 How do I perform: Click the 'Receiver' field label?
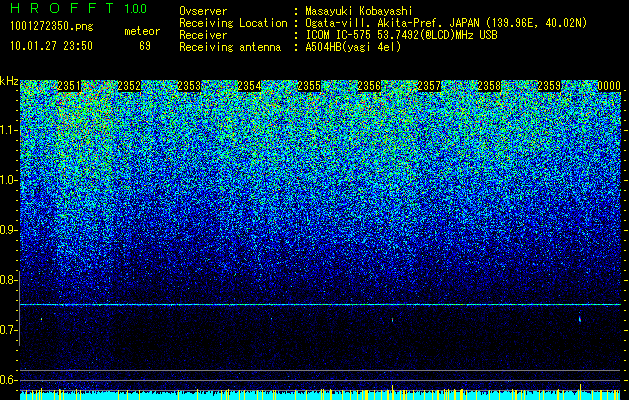point(203,35)
